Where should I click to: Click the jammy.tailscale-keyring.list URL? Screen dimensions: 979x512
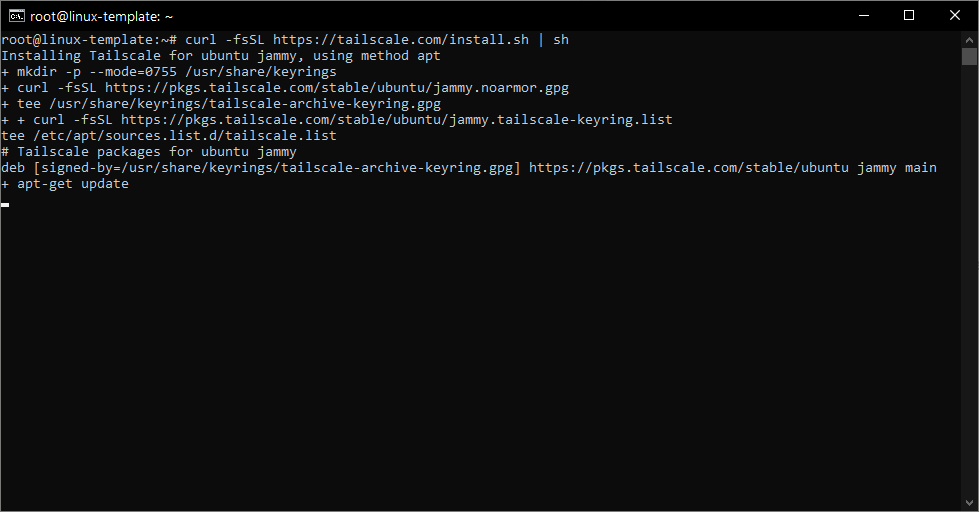pyautogui.click(x=396, y=120)
